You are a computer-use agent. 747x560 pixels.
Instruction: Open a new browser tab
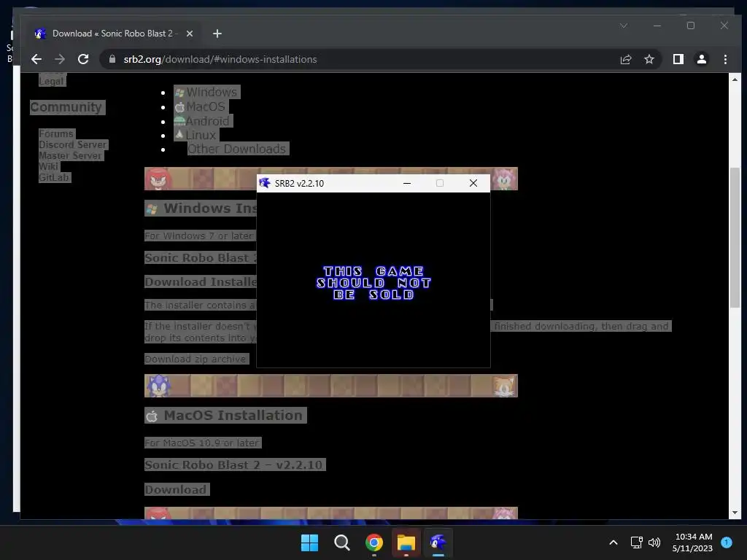point(217,34)
